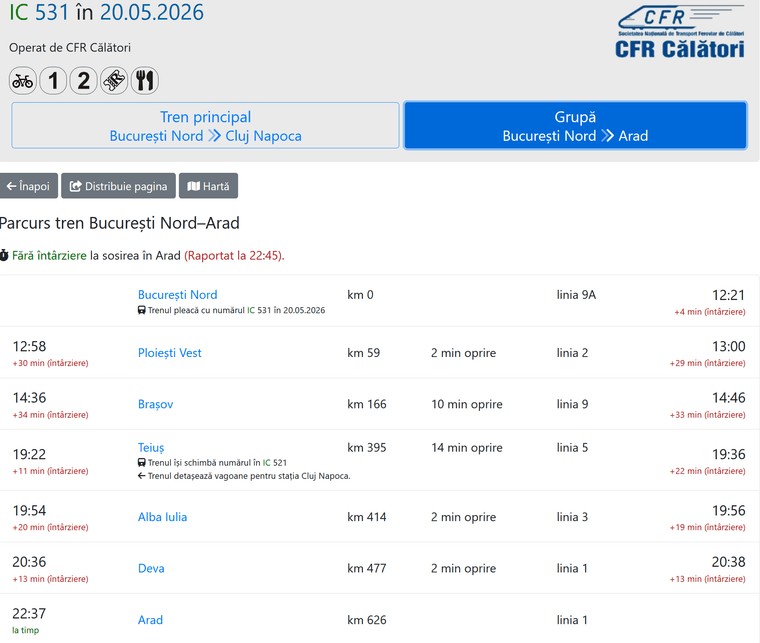The width and height of the screenshot is (760, 643).
Task: Click arrival time 12:58 at Ploiești Vest
Action: (29, 346)
